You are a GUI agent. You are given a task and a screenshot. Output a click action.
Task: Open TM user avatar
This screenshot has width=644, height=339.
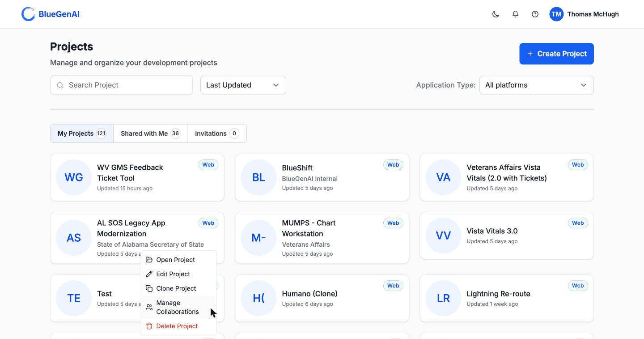(556, 14)
